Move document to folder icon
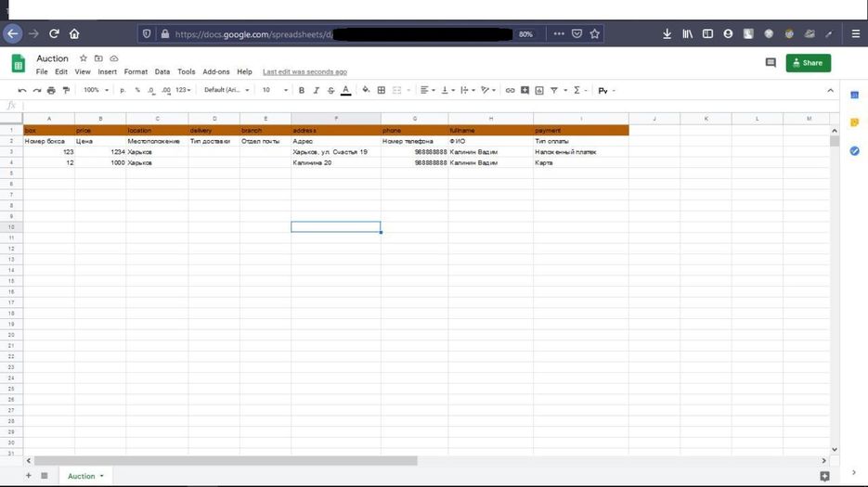Screen dimensions: 868x487 point(98,58)
